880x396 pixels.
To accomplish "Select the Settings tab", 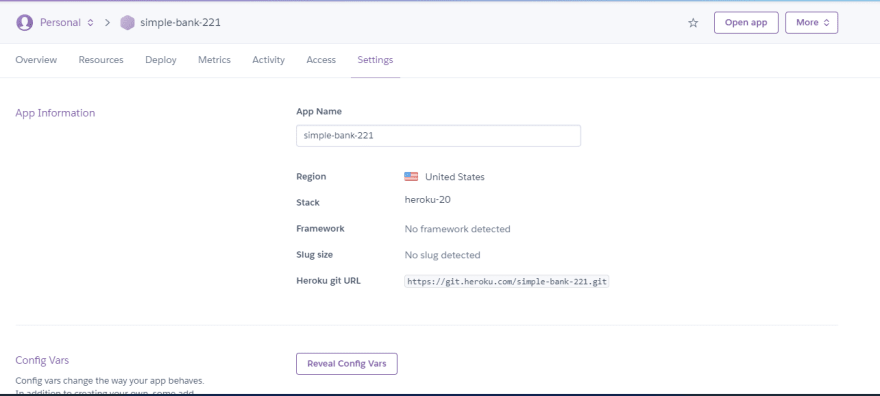I will tap(375, 60).
